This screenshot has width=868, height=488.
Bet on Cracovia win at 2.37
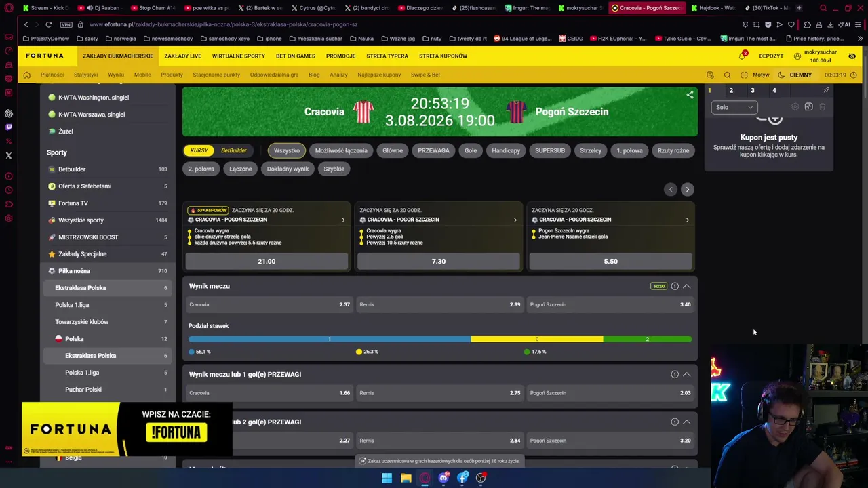(269, 304)
